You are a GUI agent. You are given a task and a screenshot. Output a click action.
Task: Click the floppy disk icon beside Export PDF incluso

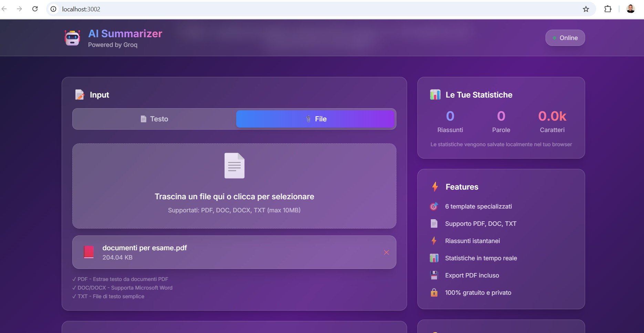tap(434, 275)
